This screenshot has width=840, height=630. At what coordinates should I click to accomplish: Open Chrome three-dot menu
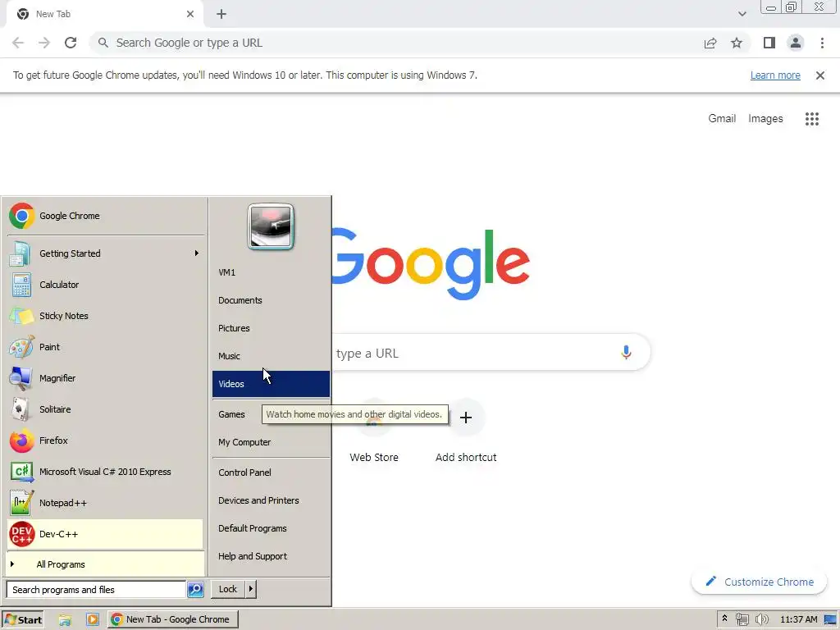[x=822, y=43]
